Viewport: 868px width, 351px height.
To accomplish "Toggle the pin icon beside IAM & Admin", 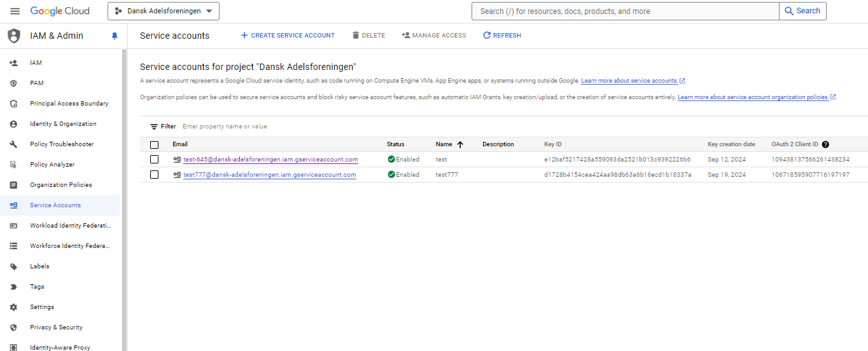I will 115,36.
